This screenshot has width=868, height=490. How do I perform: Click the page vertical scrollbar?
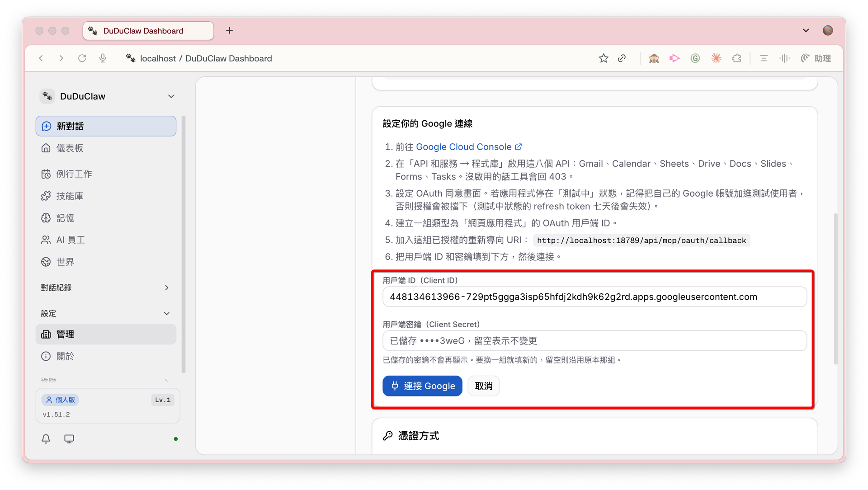[835, 288]
